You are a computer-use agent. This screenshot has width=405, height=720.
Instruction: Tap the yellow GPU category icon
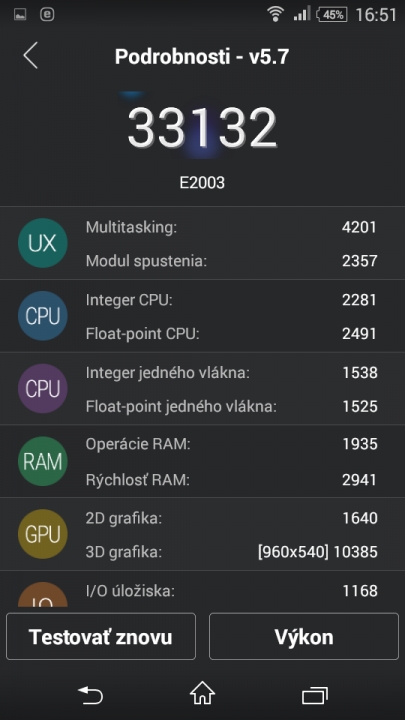point(43,534)
